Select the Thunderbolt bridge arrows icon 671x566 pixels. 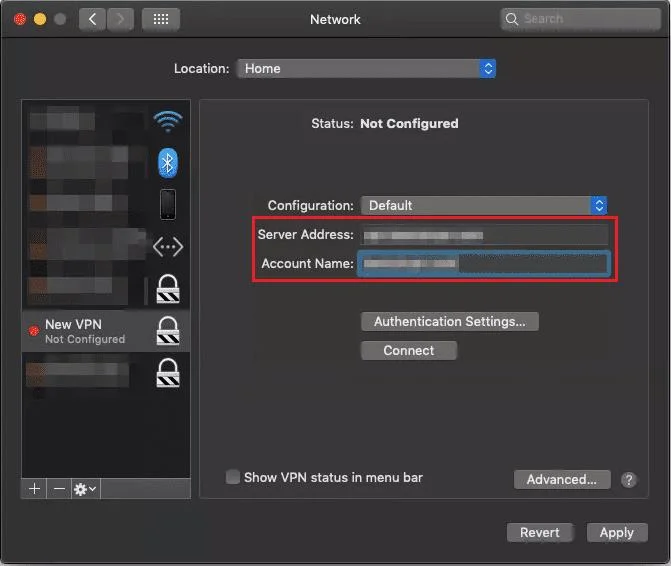tap(168, 247)
